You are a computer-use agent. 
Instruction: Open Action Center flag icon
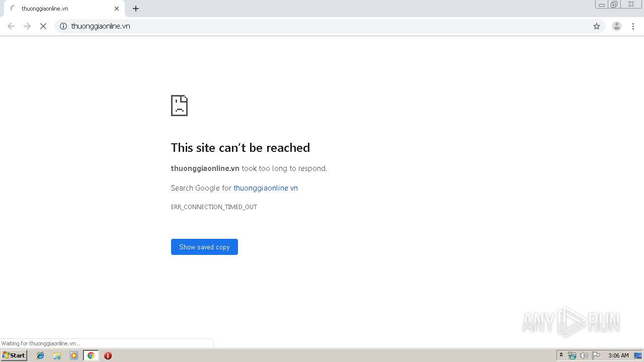596,355
